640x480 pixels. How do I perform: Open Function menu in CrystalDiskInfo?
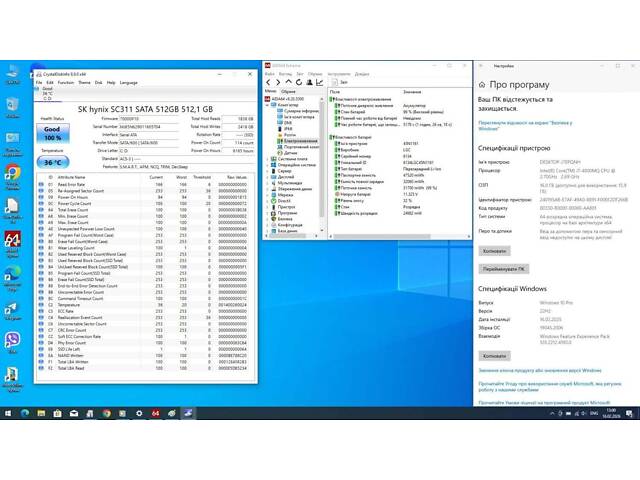coord(66,82)
